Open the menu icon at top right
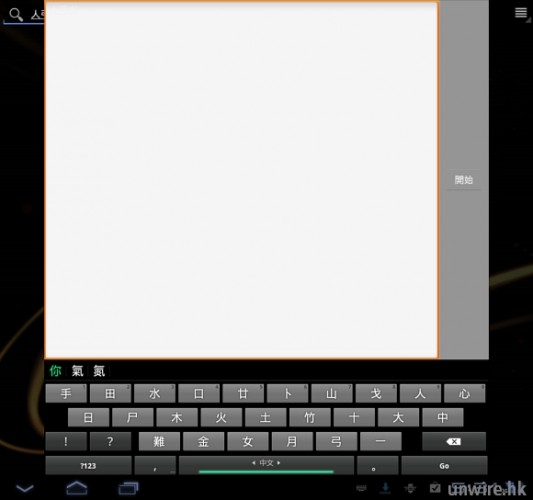 (520, 13)
